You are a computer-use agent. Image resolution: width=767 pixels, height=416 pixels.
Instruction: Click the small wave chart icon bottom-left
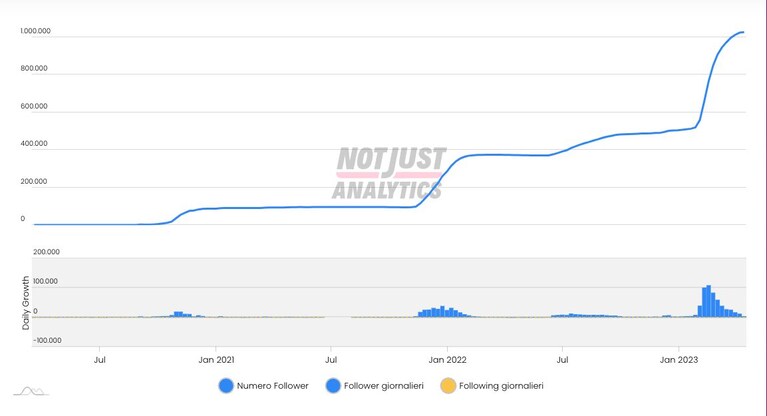pos(31,391)
